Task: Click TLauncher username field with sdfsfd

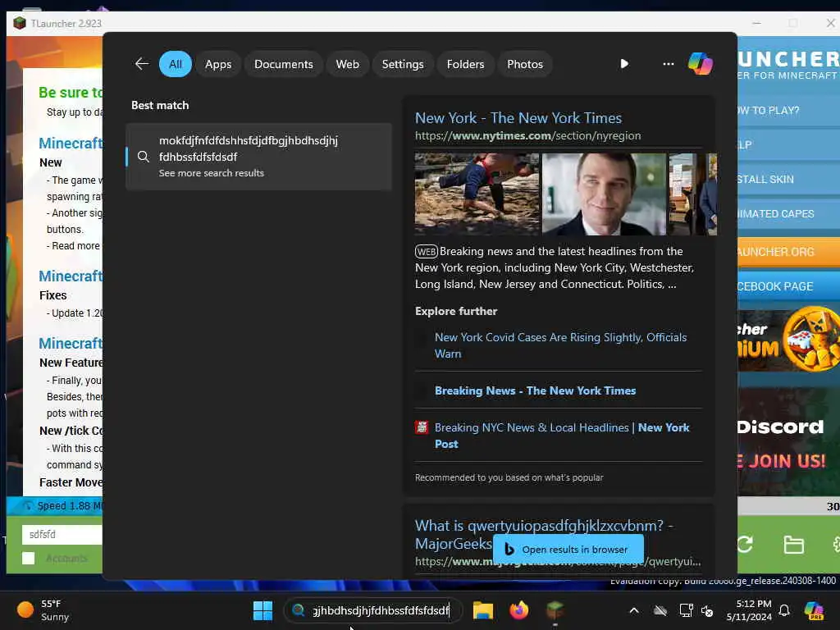Action: 62,534
